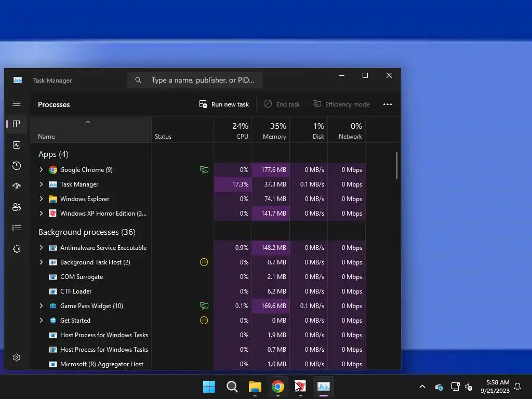Open the Task Manager navigation hamburger menu

(17, 103)
